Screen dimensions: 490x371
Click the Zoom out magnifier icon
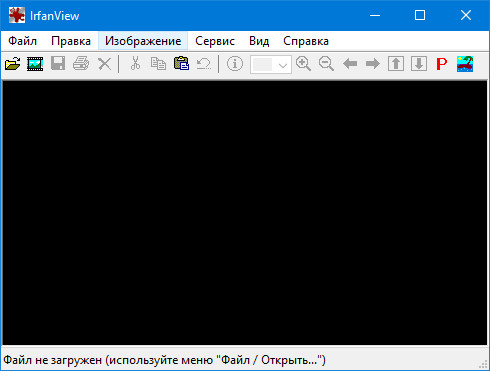pyautogui.click(x=326, y=64)
